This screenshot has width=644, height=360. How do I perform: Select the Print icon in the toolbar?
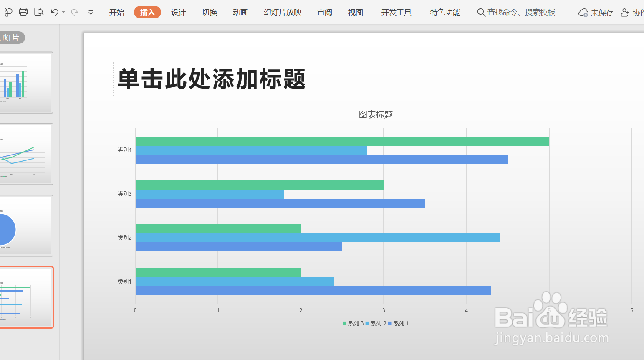tap(23, 12)
